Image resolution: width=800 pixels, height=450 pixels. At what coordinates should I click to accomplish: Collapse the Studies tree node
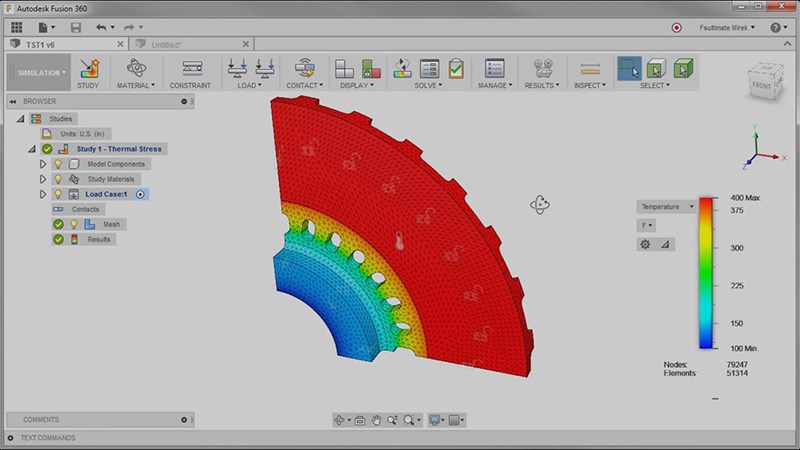click(21, 119)
